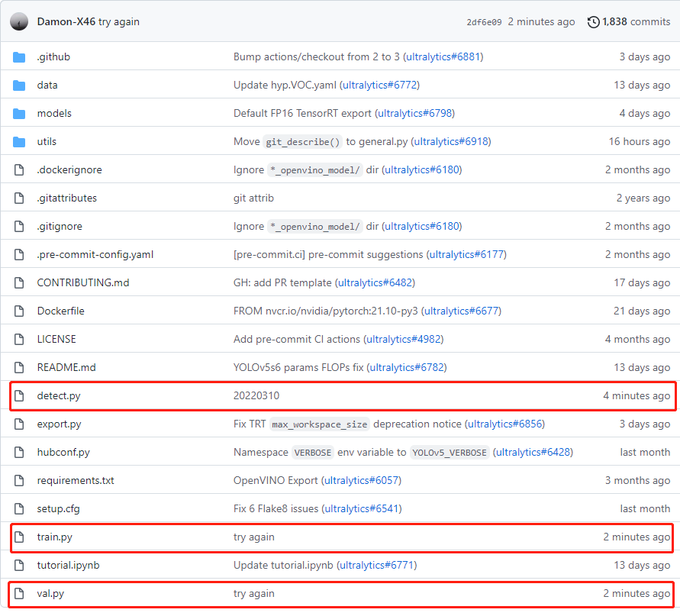Open the 'git attrib' commit message
The image size is (680, 616).
253,198
